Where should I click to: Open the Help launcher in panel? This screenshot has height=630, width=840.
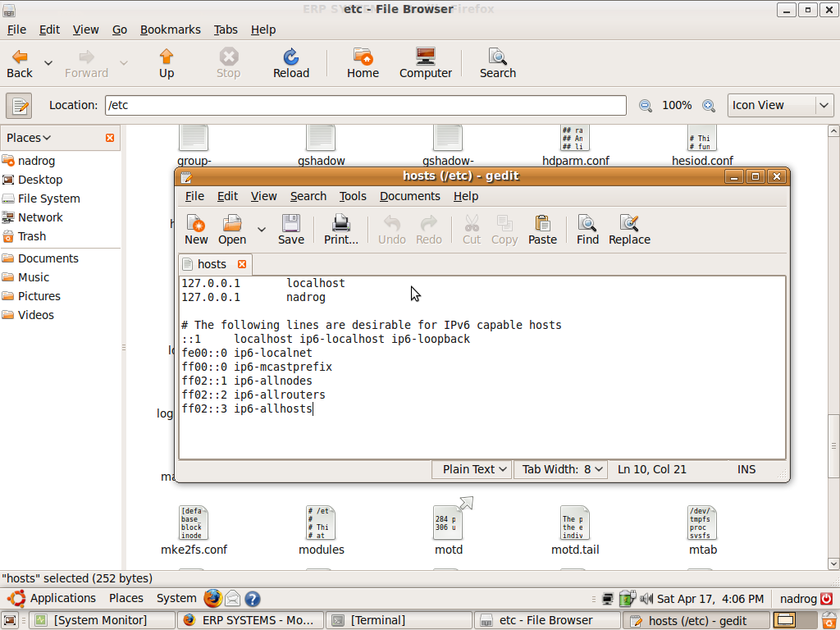tap(253, 598)
